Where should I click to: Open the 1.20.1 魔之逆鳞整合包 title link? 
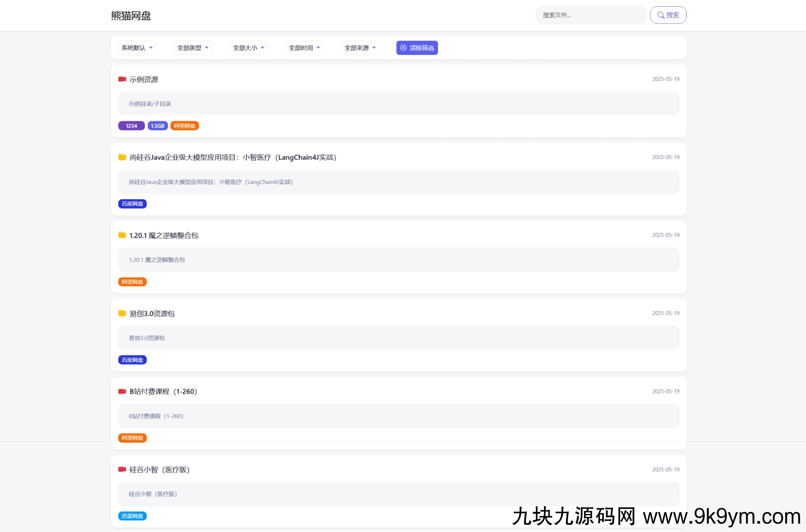(164, 235)
